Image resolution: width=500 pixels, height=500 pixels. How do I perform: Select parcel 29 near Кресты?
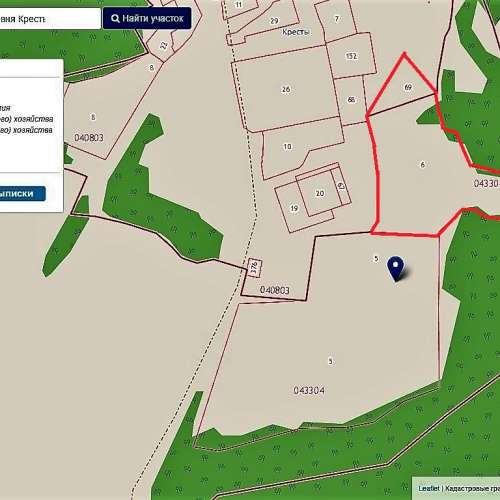274,21
